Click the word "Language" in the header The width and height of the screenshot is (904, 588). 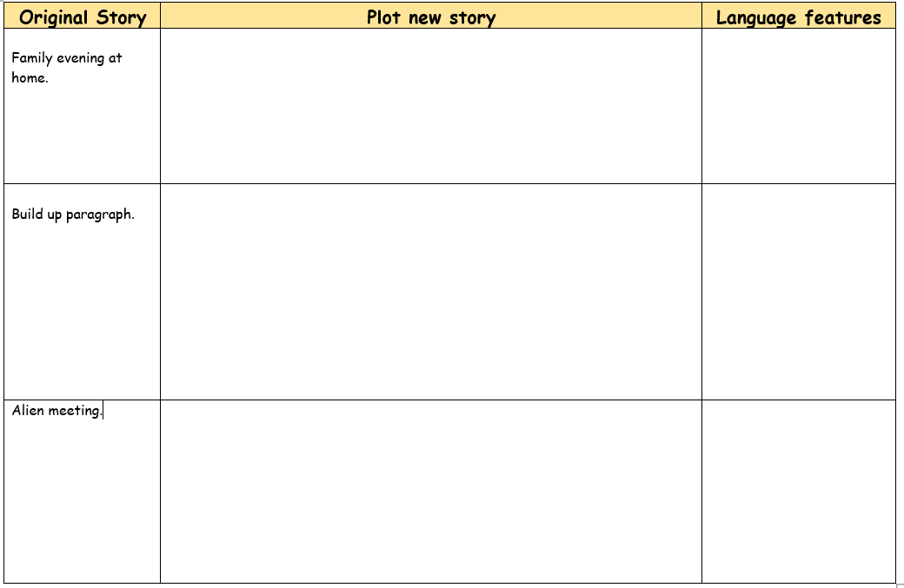click(756, 17)
